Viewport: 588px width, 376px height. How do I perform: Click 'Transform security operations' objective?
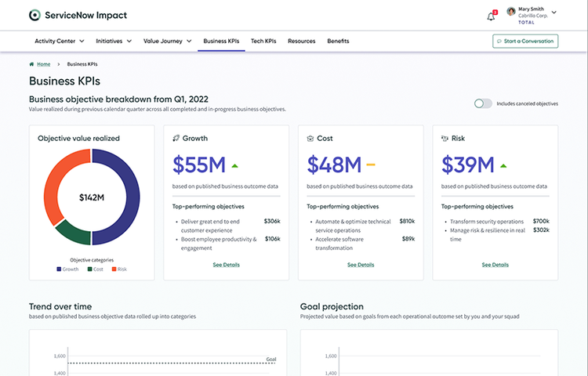(486, 222)
